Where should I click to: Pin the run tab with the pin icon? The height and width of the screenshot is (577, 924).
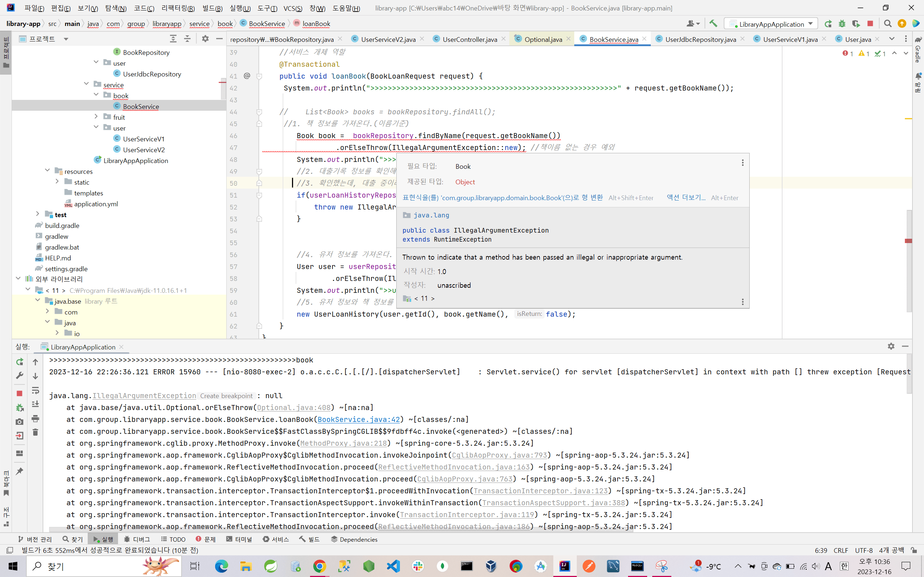tap(19, 471)
